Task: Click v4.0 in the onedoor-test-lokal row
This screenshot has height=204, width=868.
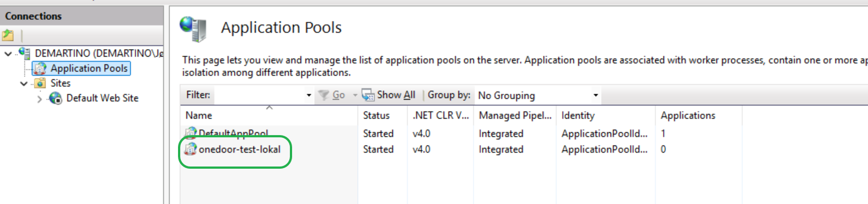Action: 422,149
